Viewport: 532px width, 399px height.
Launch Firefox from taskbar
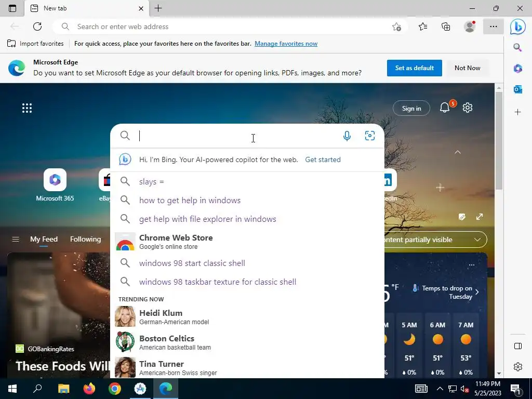point(89,389)
